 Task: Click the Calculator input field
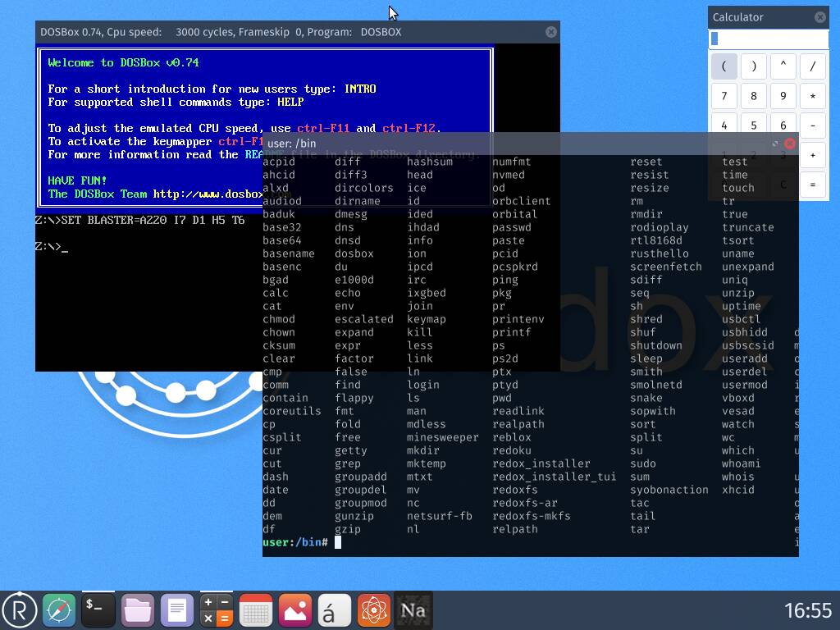click(x=768, y=39)
